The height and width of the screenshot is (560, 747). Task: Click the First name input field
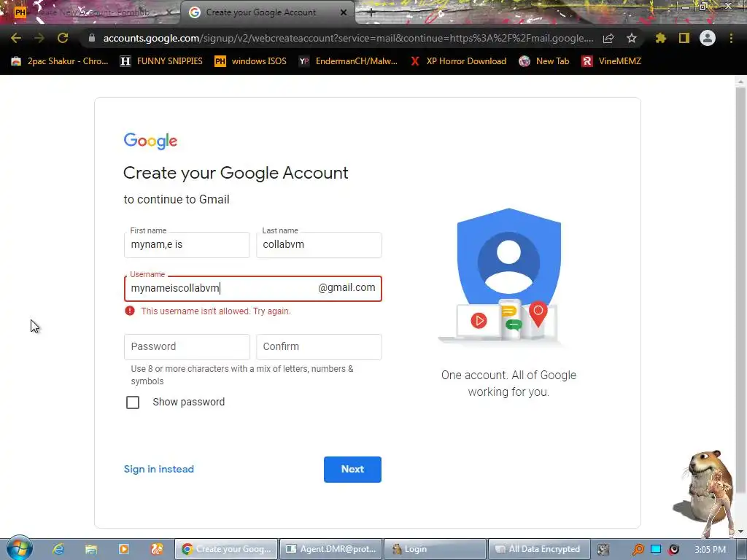tap(187, 245)
